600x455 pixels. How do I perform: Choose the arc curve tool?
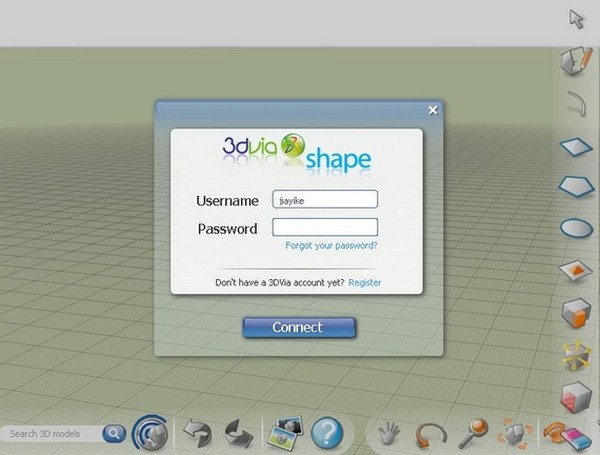coord(577,103)
